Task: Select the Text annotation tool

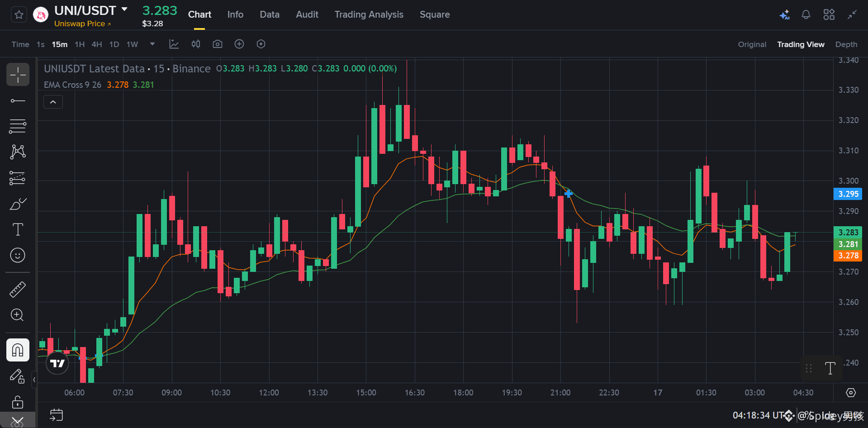Action: pos(18,229)
